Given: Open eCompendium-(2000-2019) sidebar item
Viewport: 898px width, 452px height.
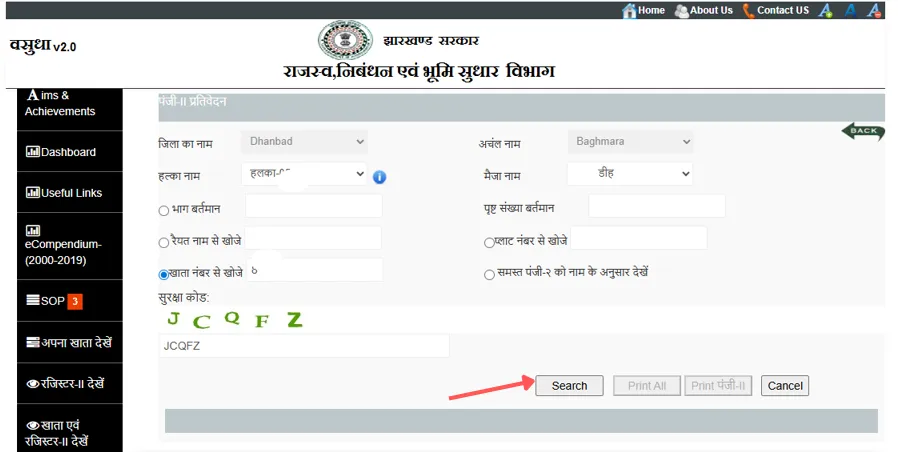Looking at the screenshot, I should tap(70, 246).
